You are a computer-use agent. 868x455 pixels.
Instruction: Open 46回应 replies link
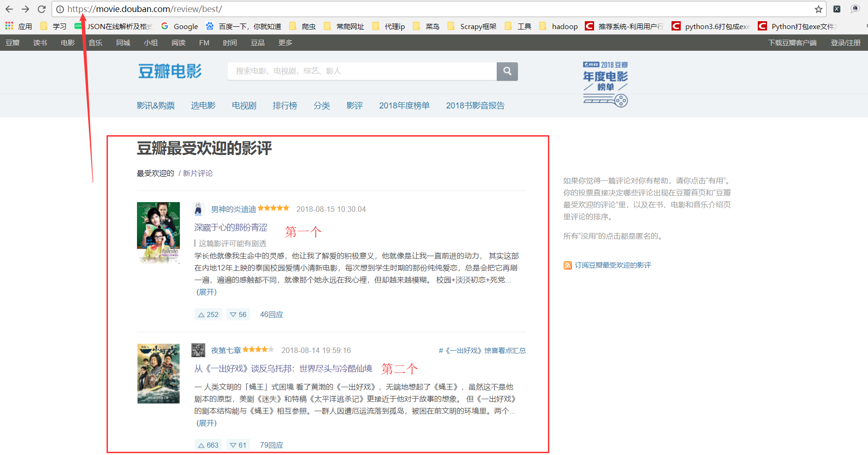click(x=271, y=315)
